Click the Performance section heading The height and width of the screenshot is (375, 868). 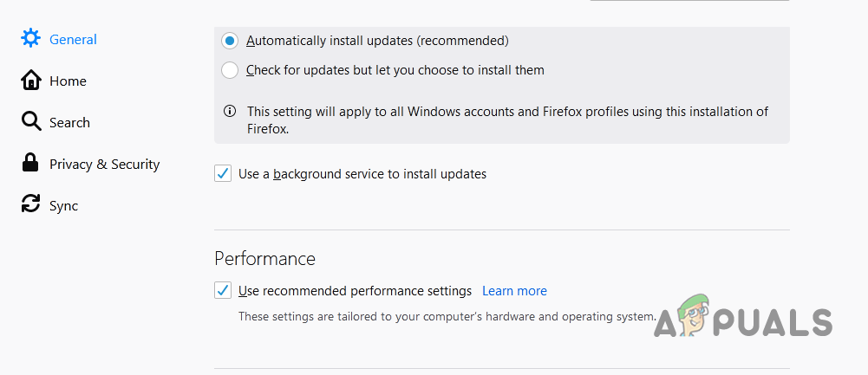click(264, 258)
